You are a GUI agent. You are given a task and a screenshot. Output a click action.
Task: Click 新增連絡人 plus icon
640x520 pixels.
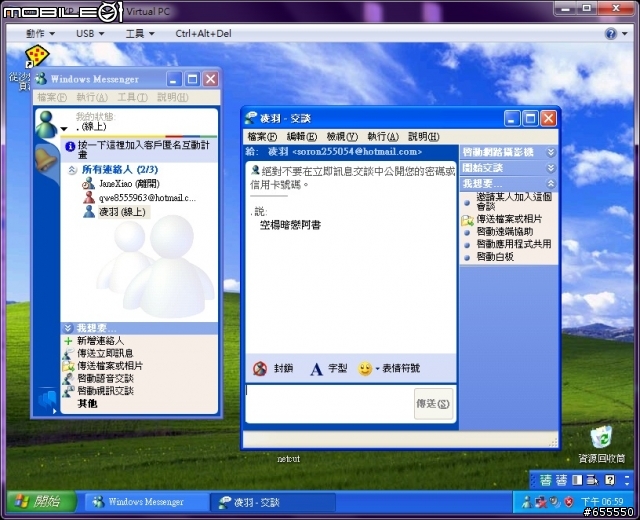[68, 341]
